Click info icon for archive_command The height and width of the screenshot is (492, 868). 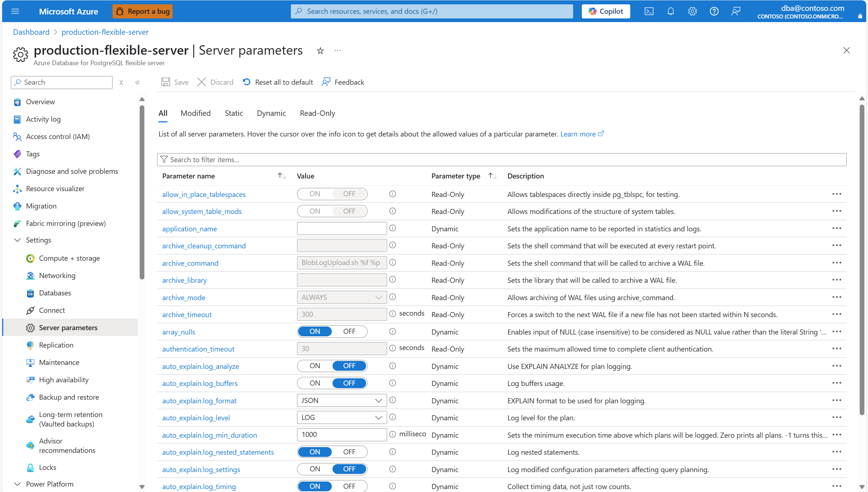(392, 262)
